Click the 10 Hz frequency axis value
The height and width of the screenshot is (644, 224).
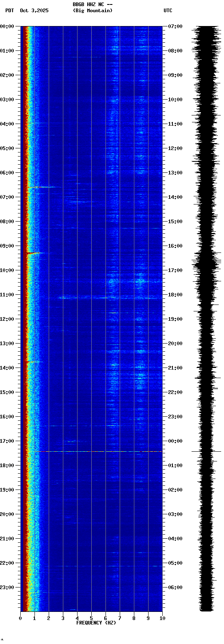[x=162, y=618]
